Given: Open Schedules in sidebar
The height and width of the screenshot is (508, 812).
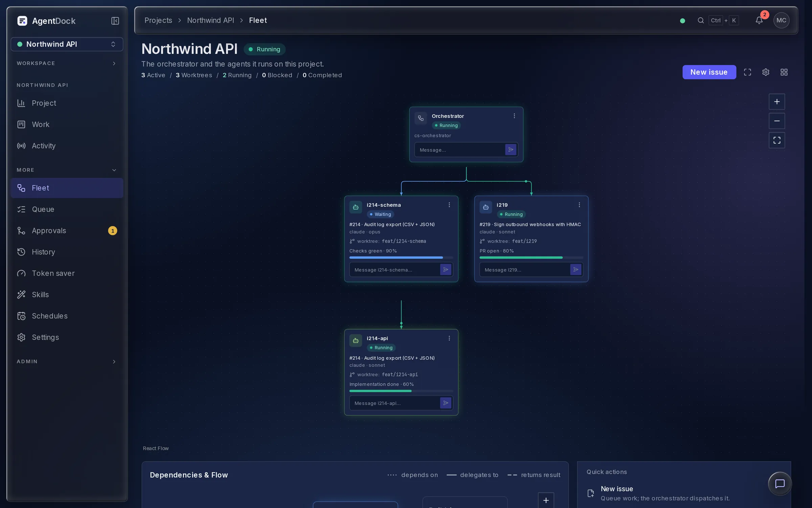Looking at the screenshot, I should [x=67, y=316].
